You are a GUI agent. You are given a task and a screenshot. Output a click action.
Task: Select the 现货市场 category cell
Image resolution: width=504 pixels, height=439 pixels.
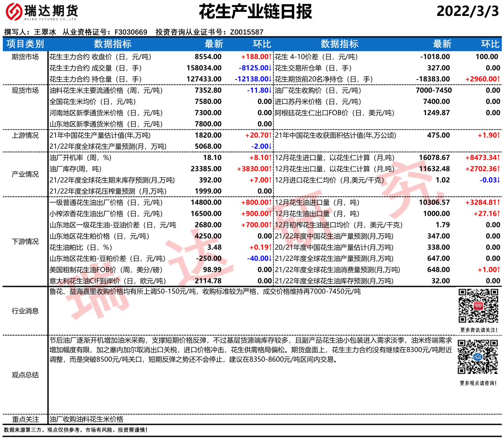tap(25, 90)
